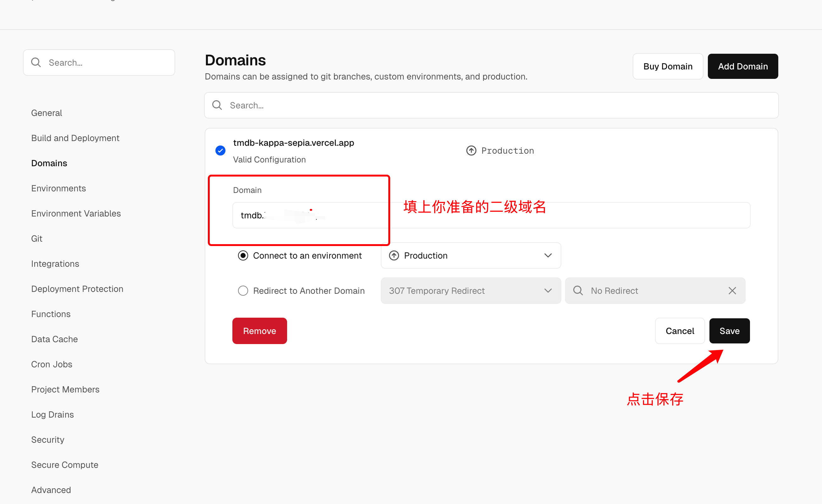Click tmdb-kappa-sepia.vercel.app domain name

click(294, 143)
